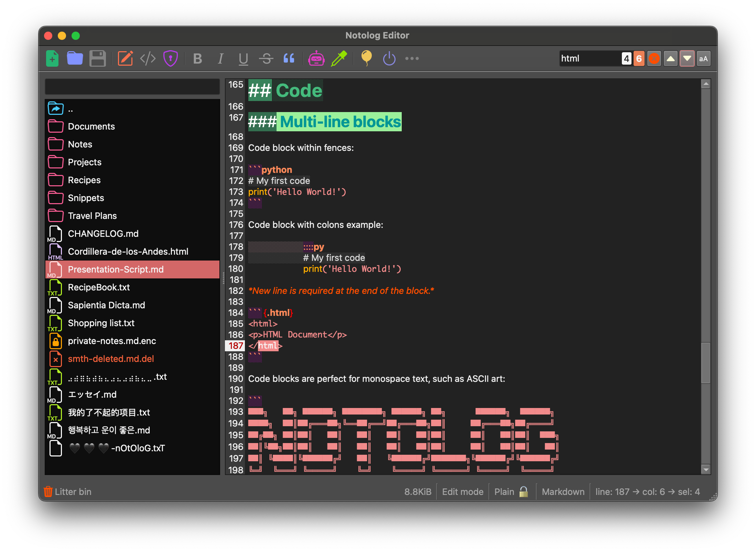Open encrypted private-notes.md.enc file
The width and height of the screenshot is (756, 552).
132,341
